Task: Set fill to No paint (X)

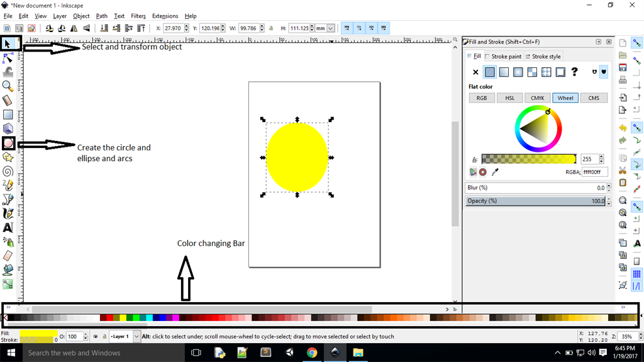Action: click(x=475, y=72)
